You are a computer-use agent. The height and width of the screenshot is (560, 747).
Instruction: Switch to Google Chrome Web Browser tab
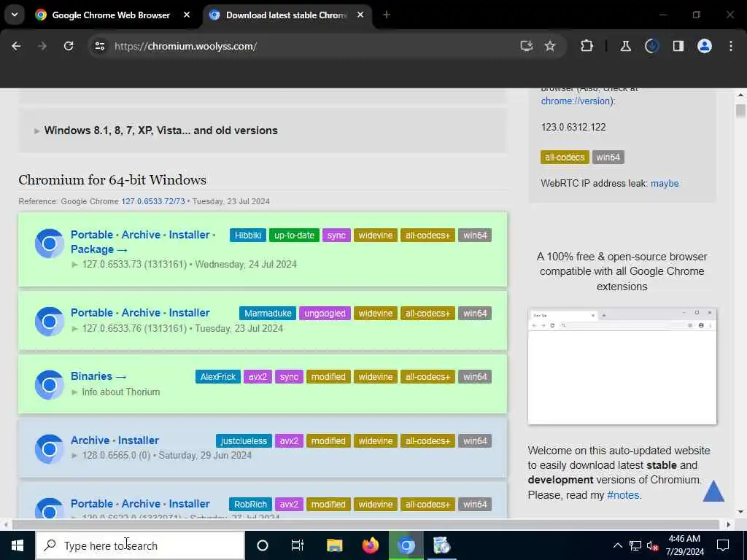pos(111,15)
